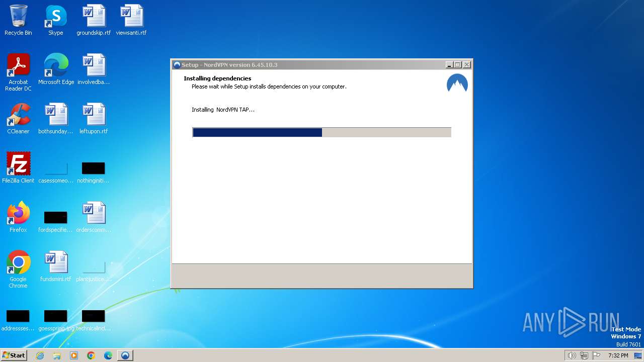Image resolution: width=644 pixels, height=362 pixels.
Task: Open Windows Media Player in taskbar
Action: pos(74,355)
